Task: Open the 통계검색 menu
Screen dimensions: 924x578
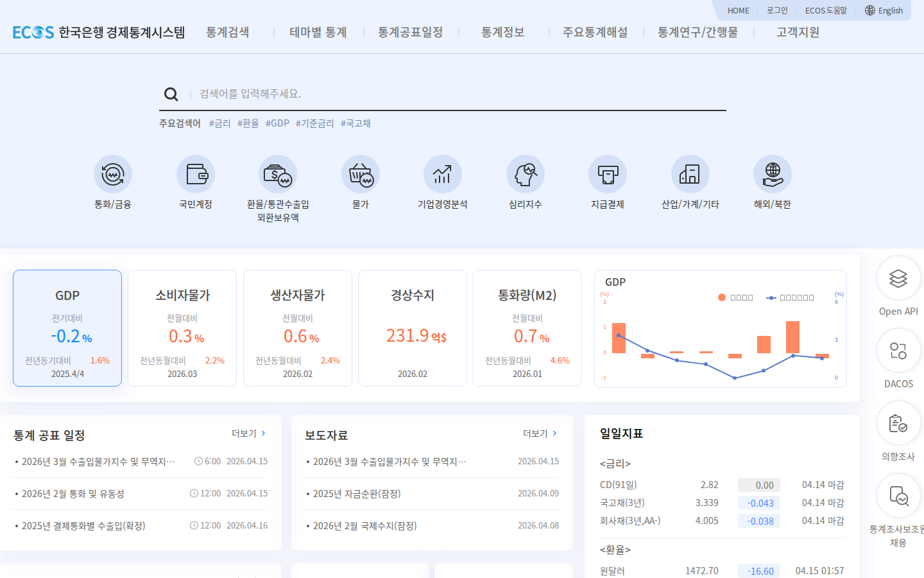Action: click(x=228, y=32)
